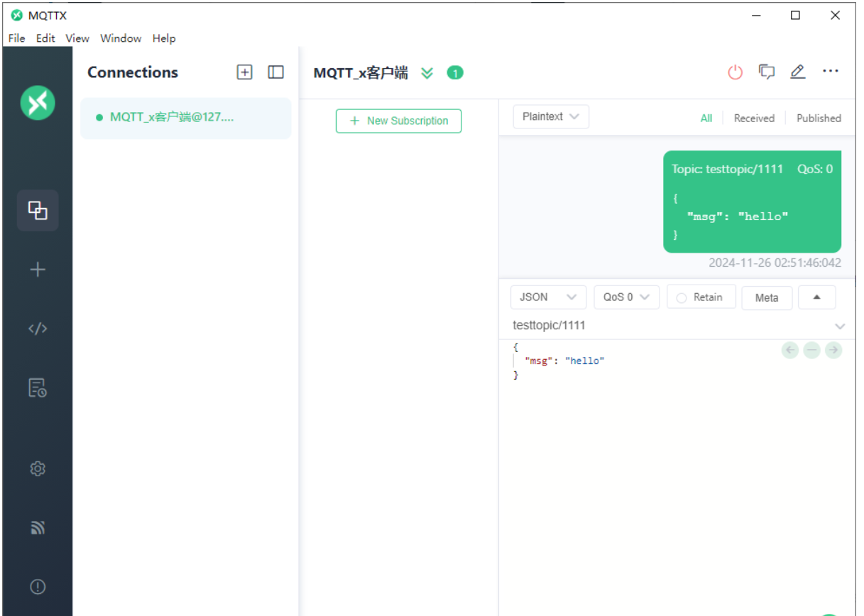Minimize the MQTTX window
Viewport: 864px width, 616px height.
(756, 16)
